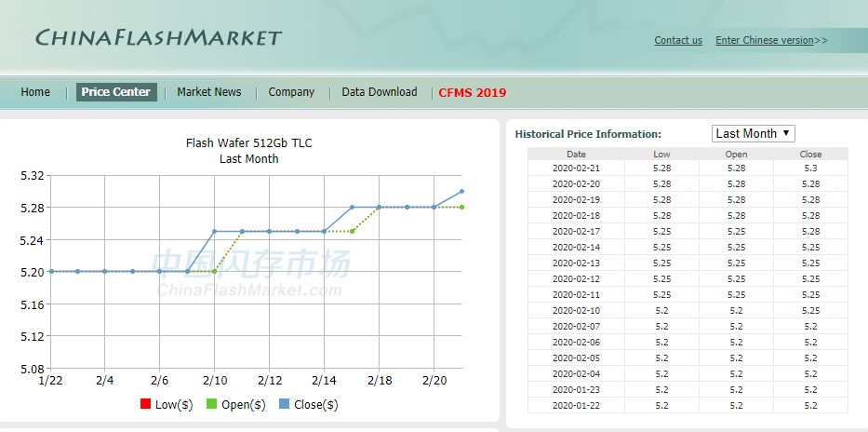Select the Price Center tab

115,92
